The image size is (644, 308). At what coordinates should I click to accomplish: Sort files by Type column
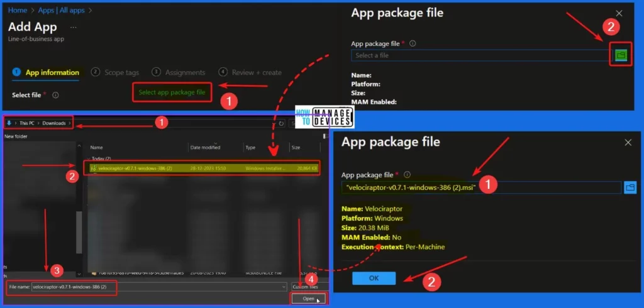250,148
